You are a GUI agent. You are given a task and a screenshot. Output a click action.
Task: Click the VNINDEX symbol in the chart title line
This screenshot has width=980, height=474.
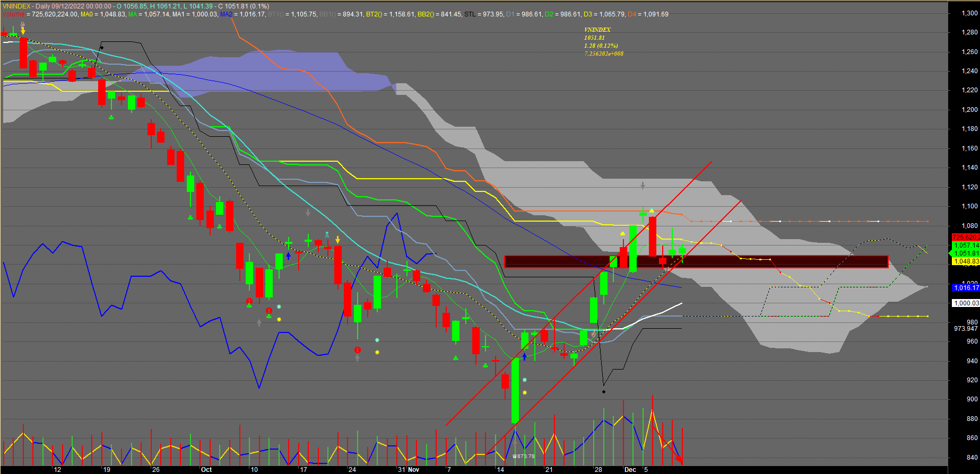[x=16, y=6]
